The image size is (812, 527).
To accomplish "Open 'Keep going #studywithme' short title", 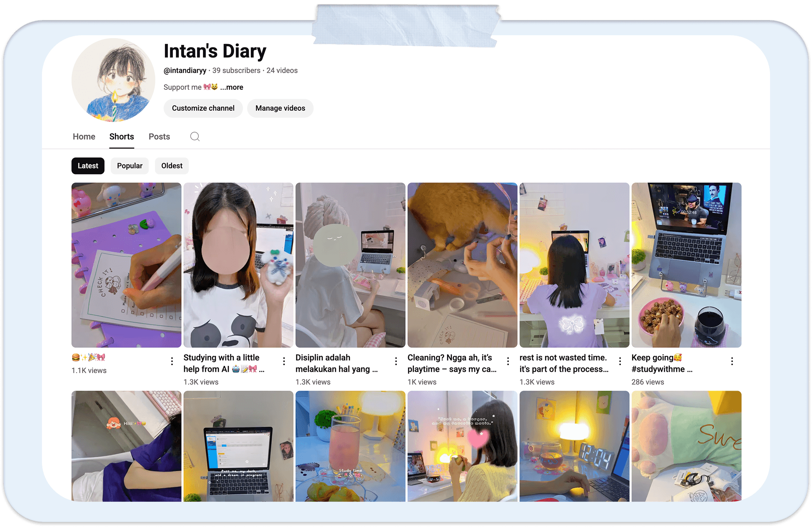I will 662,363.
